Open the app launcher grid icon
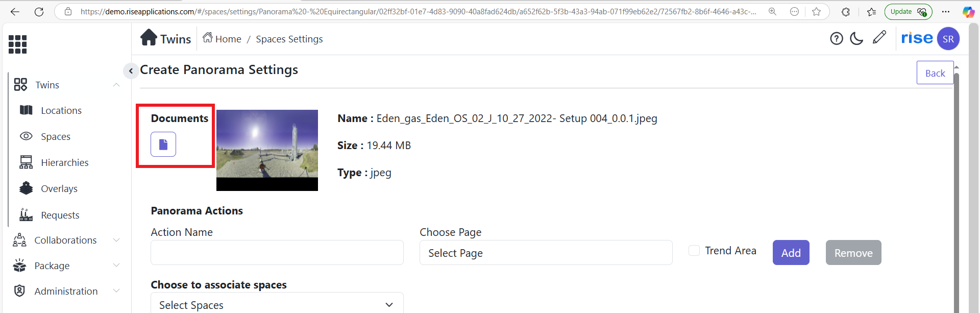Viewport: 980px width, 313px height. (18, 44)
